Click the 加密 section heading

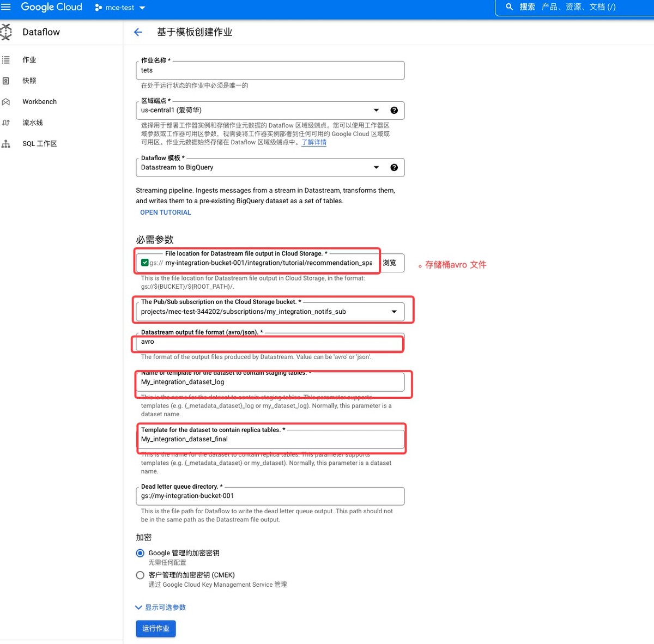click(x=144, y=537)
